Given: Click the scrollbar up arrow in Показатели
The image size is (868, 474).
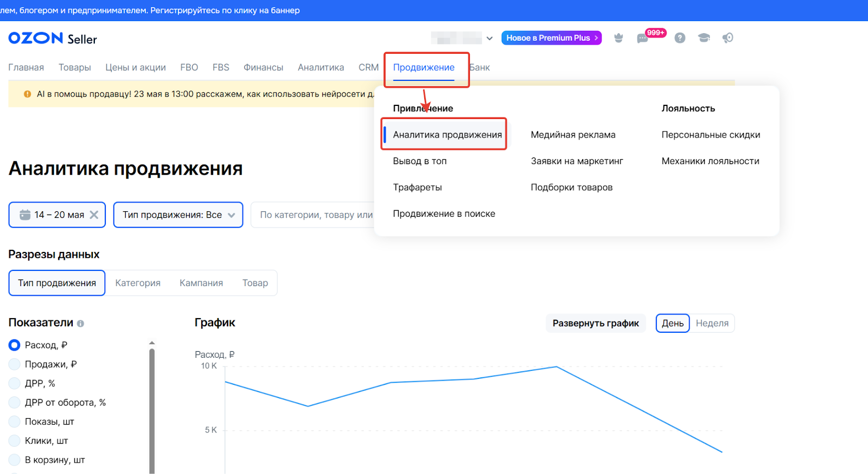Looking at the screenshot, I should [152, 343].
